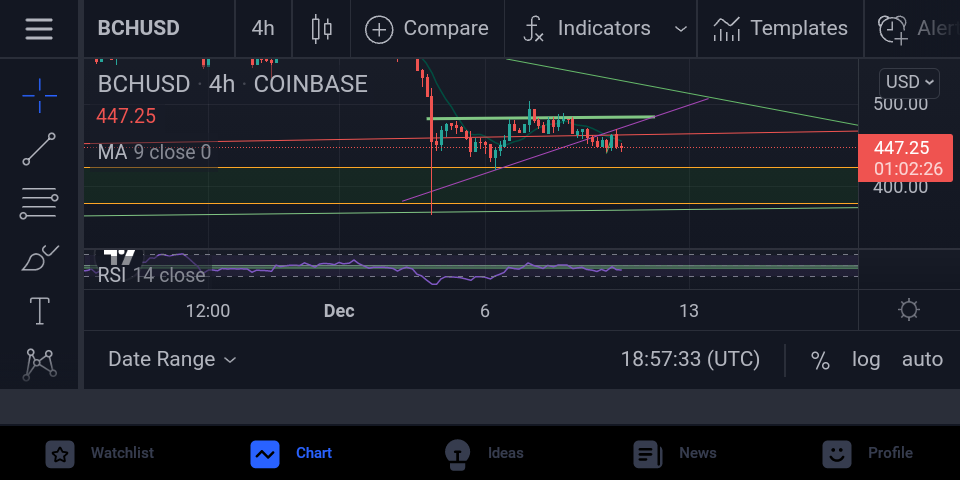Image resolution: width=960 pixels, height=480 pixels.
Task: Select the text annotation tool
Action: point(39,310)
